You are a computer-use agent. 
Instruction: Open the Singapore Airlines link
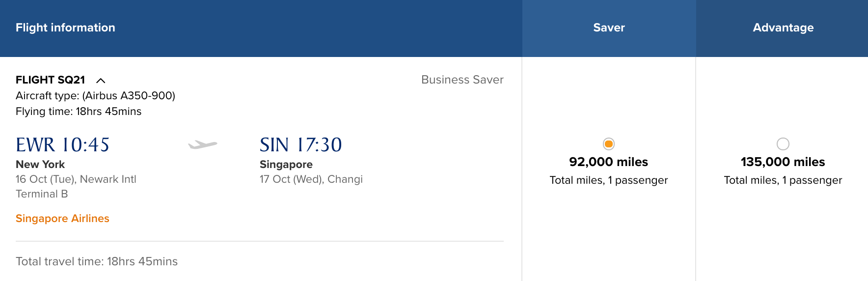tap(62, 219)
